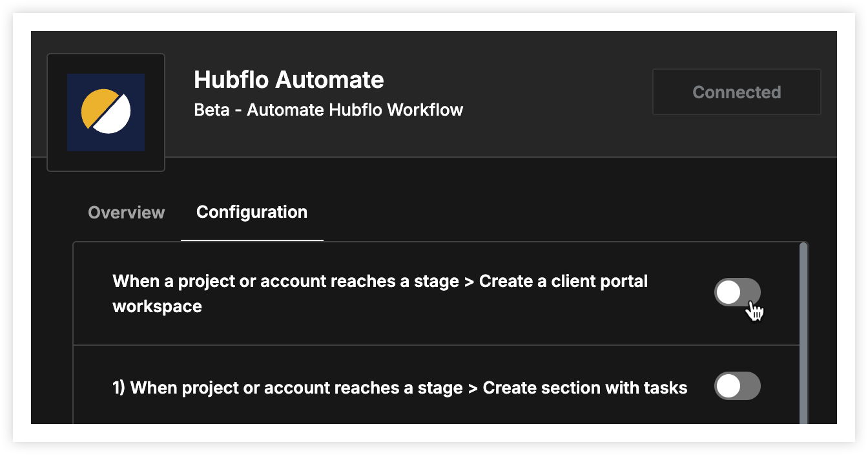
Task: Click the Beta - Automate Hubflo Workflow subtitle
Action: 328,110
